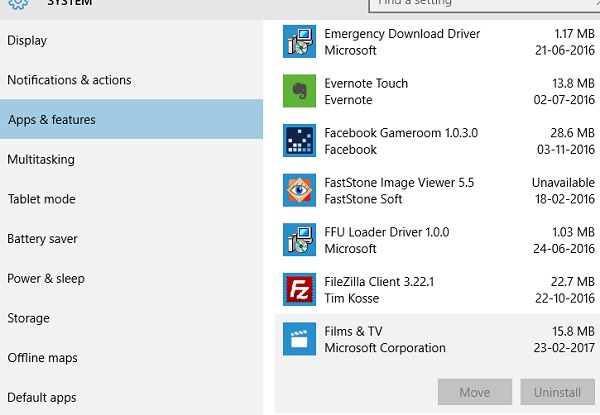Click the Unavailable size label for FastStone
600x415 pixels.
click(x=563, y=183)
